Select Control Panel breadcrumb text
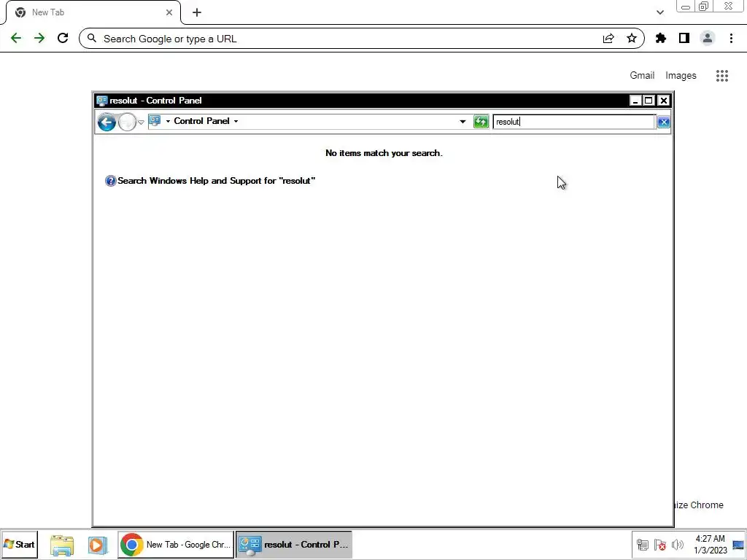747x560 pixels. (x=201, y=121)
